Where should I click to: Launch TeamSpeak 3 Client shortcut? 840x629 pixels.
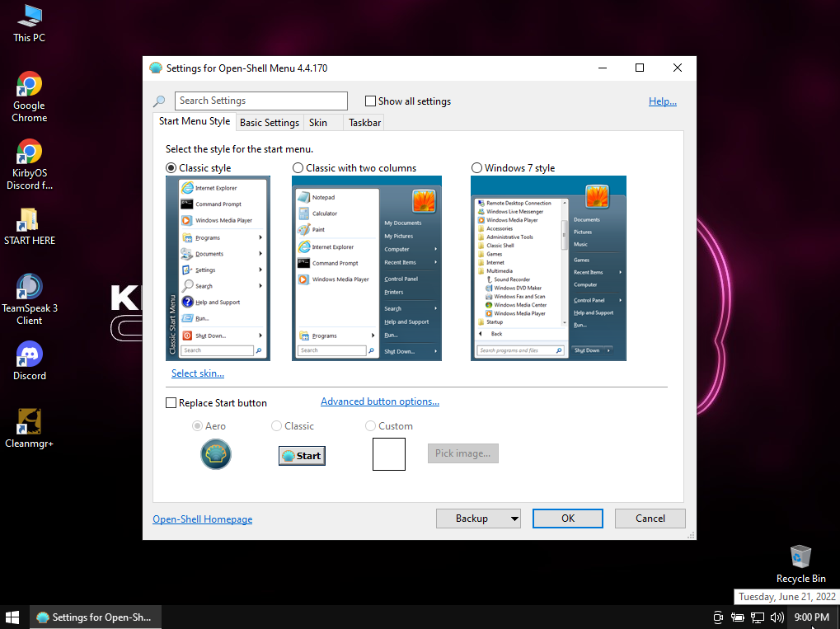pos(30,299)
